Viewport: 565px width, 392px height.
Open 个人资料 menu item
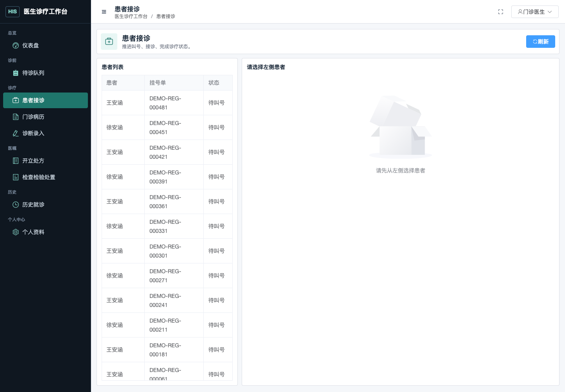point(46,232)
